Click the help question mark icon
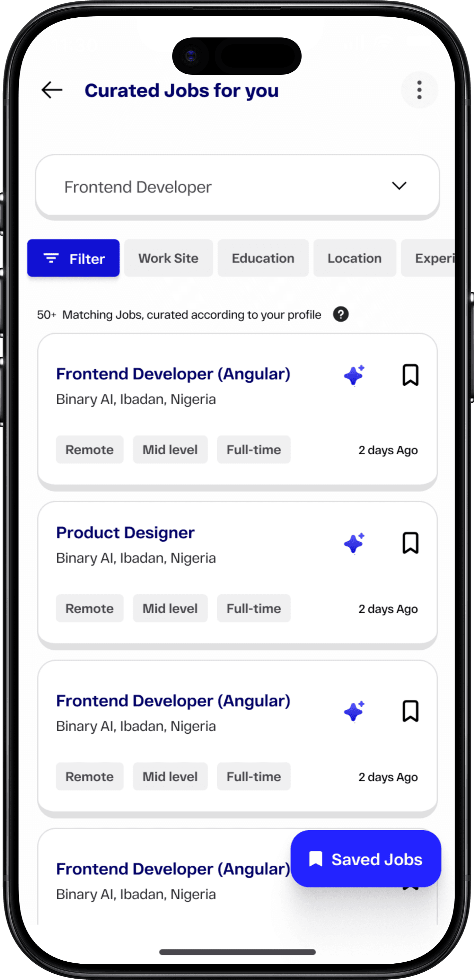 coord(341,314)
